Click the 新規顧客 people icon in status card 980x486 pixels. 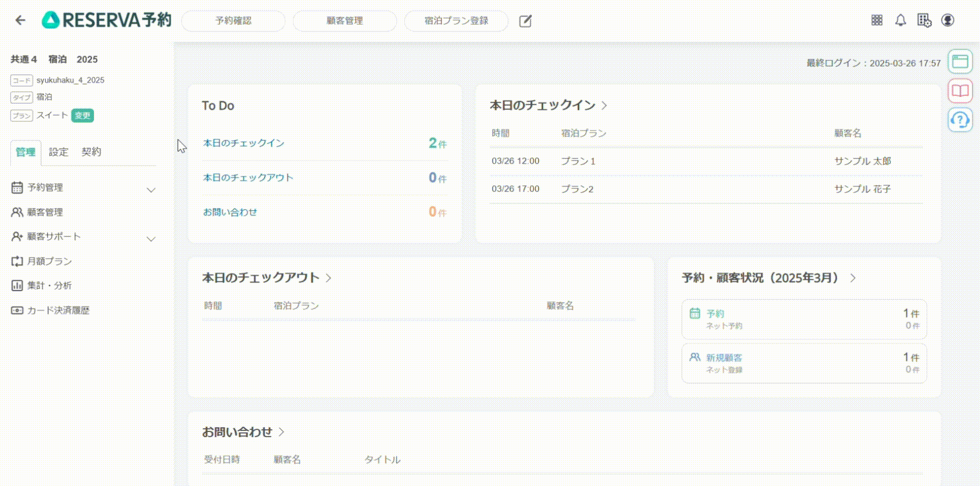tap(695, 357)
